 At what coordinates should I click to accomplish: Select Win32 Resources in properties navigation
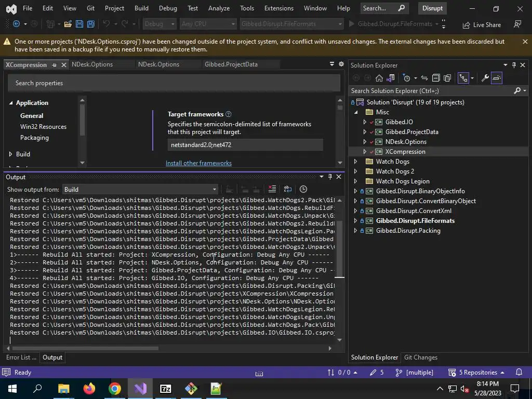(x=44, y=127)
